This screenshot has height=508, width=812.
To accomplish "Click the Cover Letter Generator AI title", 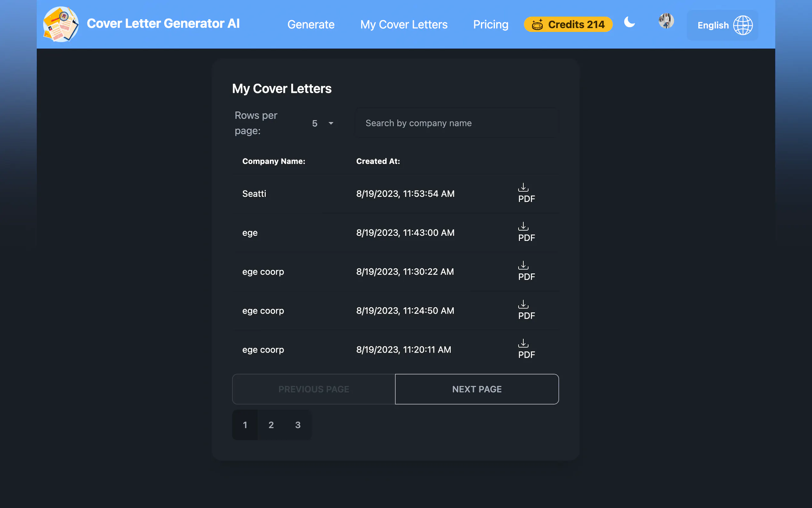I will [163, 24].
